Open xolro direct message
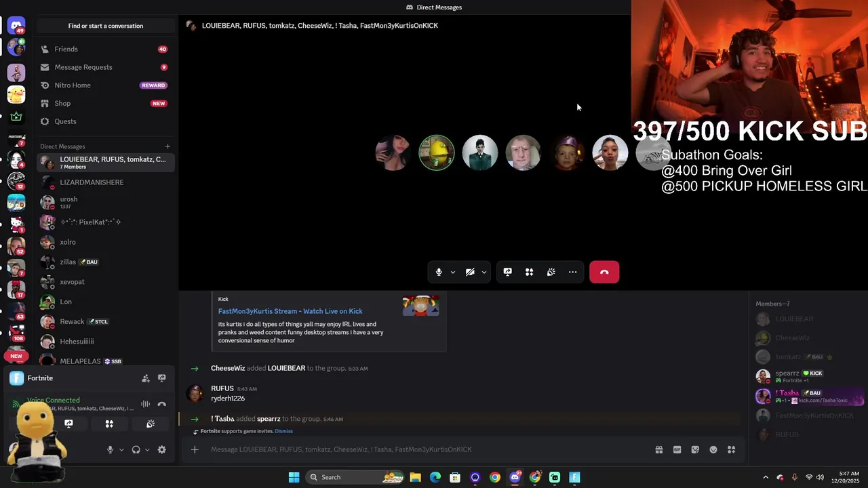 click(105, 242)
